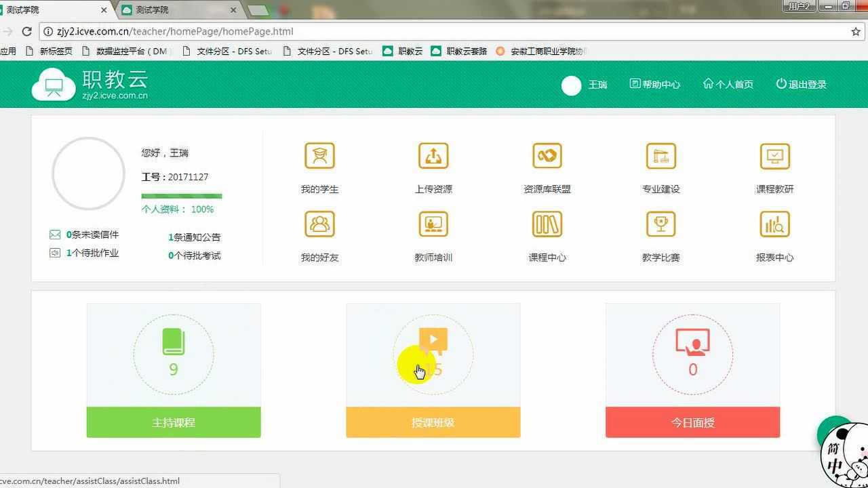The image size is (868, 488).
Task: Open 1个待批作业 link
Action: (92, 253)
